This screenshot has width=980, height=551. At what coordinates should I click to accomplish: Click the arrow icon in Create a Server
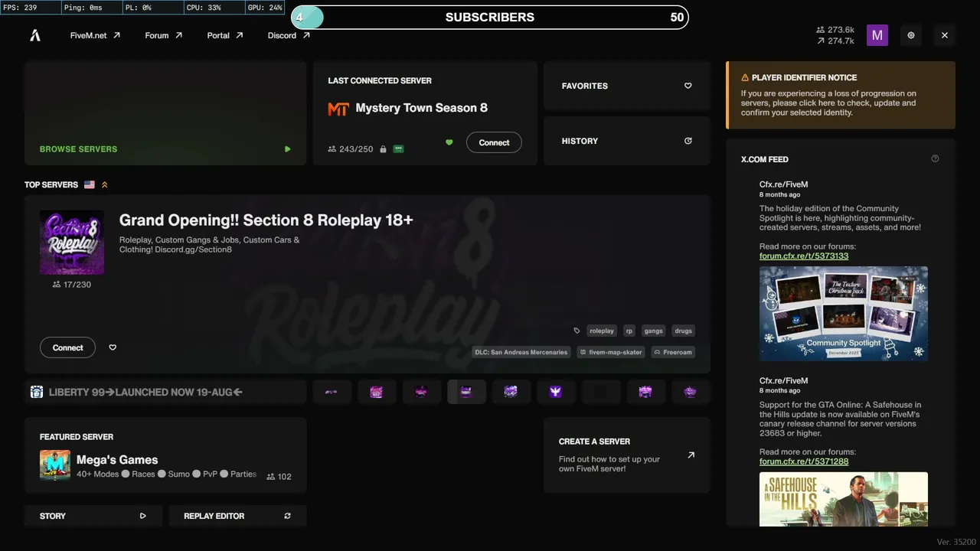691,455
